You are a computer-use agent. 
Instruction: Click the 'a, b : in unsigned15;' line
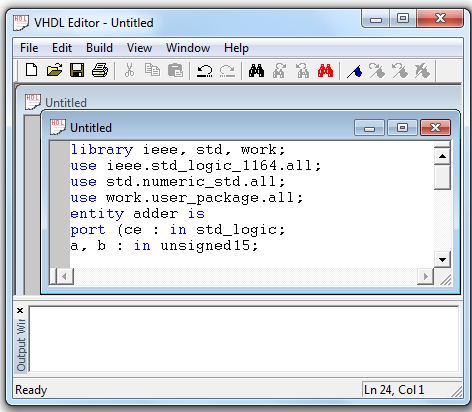click(x=165, y=246)
